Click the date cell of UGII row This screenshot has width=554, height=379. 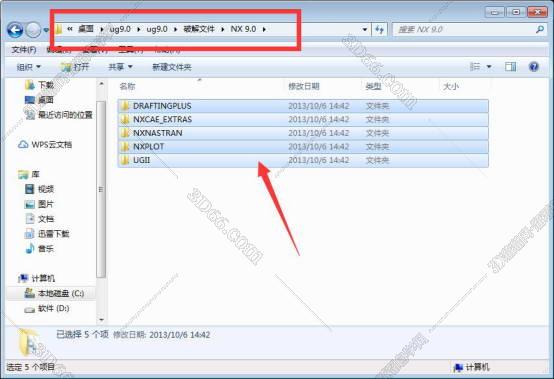(x=319, y=160)
